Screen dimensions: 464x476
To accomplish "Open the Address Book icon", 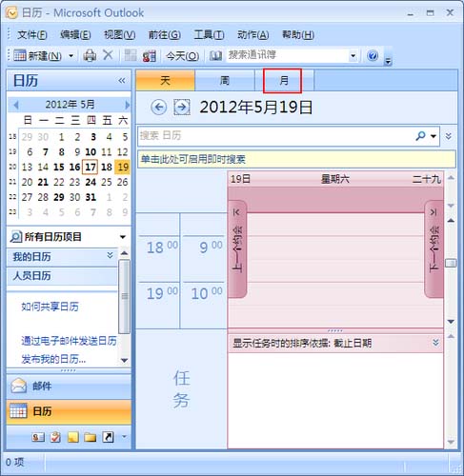I will pyautogui.click(x=215, y=56).
